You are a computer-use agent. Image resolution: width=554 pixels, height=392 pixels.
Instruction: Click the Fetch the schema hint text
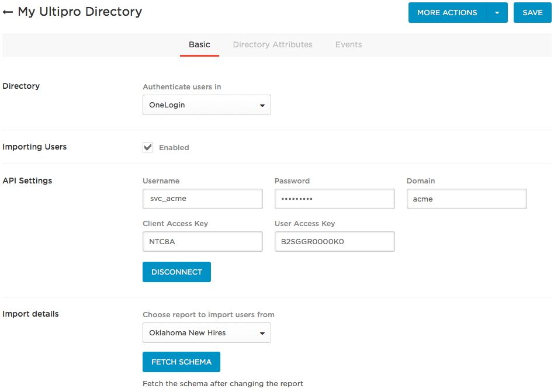pyautogui.click(x=223, y=384)
